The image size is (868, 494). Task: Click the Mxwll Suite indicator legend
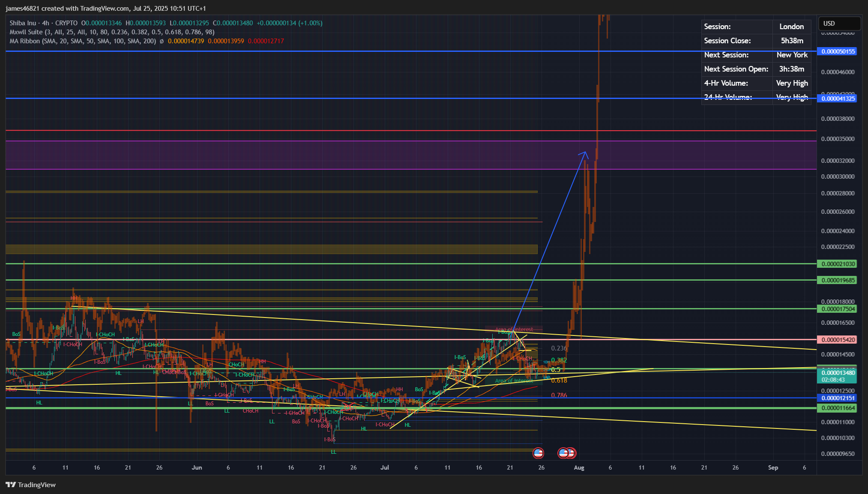(112, 32)
